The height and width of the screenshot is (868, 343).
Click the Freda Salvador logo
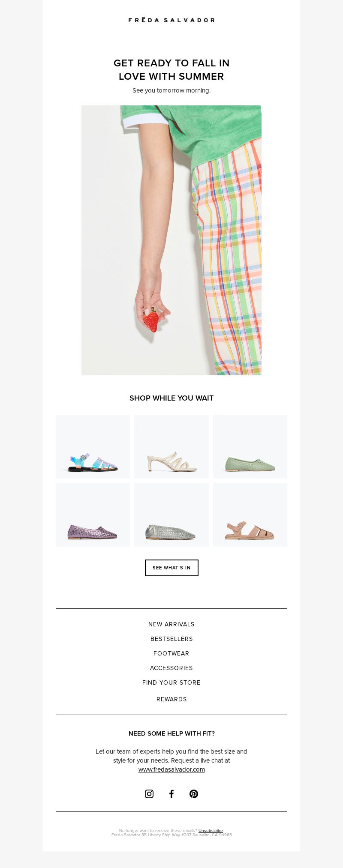click(x=171, y=20)
